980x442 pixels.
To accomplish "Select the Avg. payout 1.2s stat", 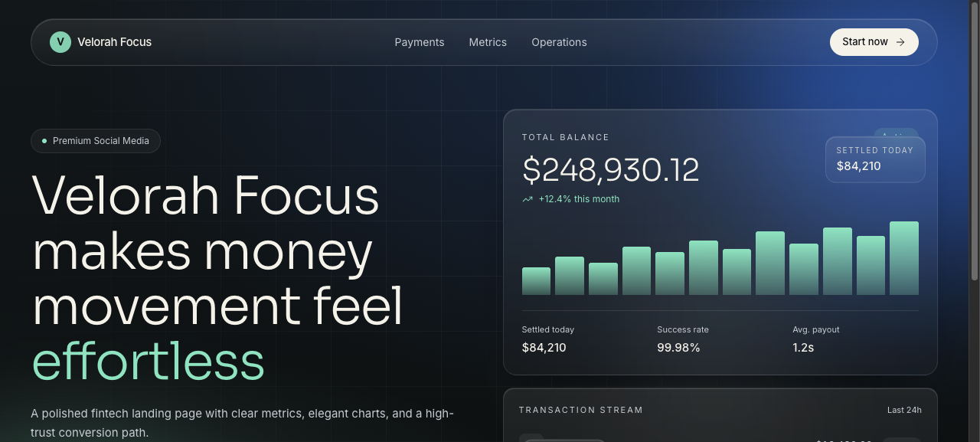I will (816, 339).
